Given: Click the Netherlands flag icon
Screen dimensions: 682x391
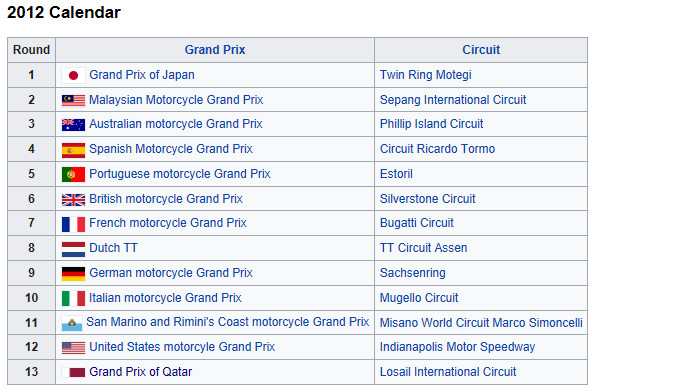Looking at the screenshot, I should (x=73, y=250).
